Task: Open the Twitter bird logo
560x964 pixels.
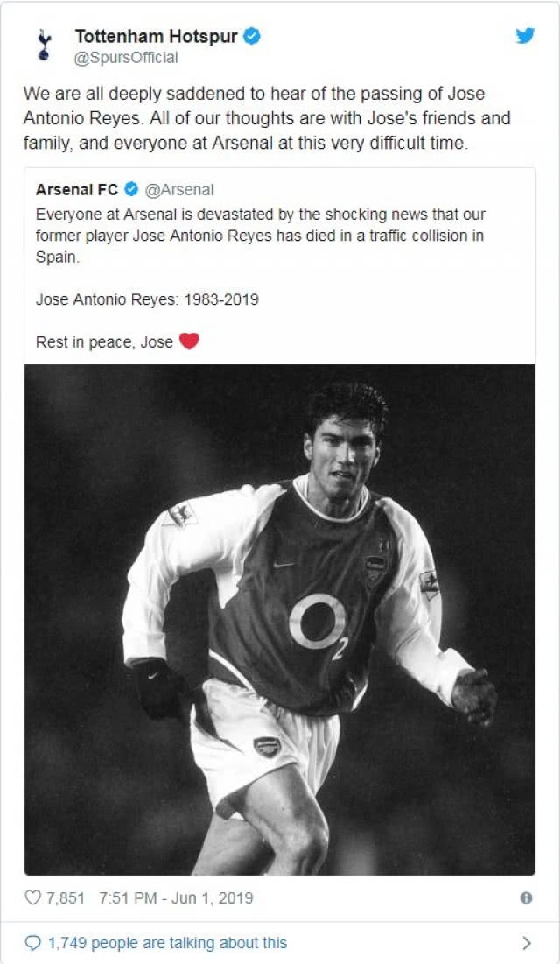Action: pyautogui.click(x=525, y=36)
